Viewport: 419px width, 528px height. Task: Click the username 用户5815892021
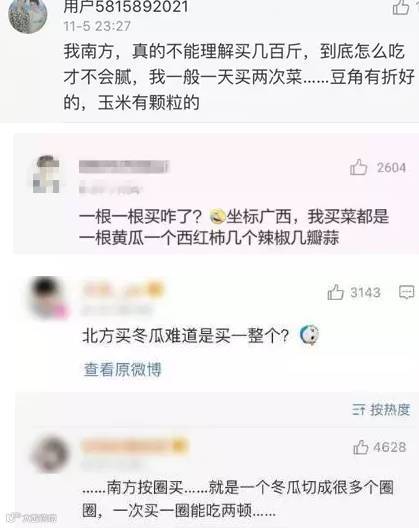(126, 7)
